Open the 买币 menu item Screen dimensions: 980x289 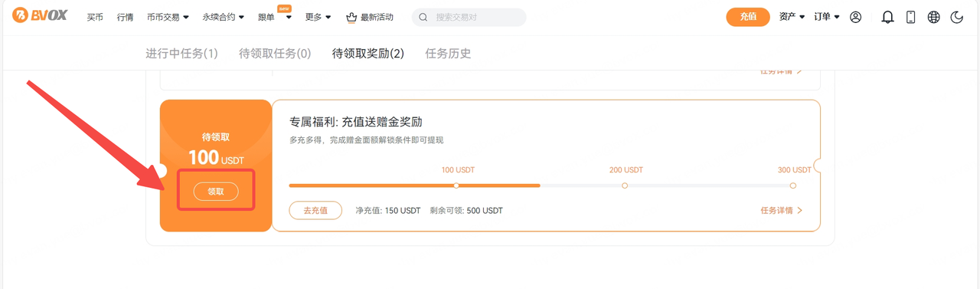95,17
